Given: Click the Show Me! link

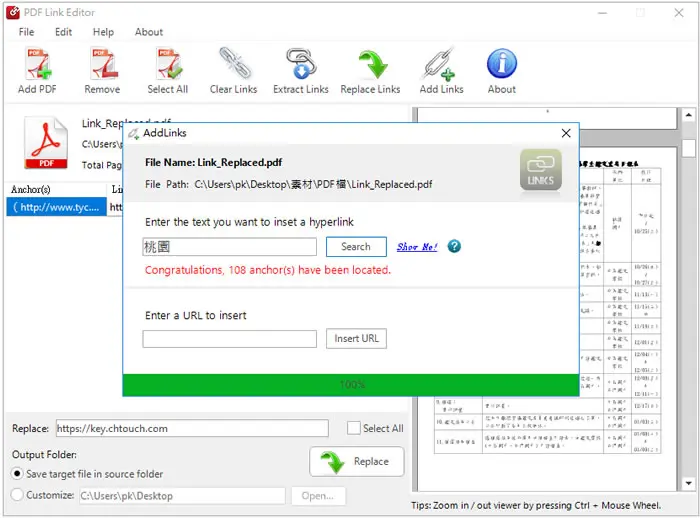Looking at the screenshot, I should (417, 246).
